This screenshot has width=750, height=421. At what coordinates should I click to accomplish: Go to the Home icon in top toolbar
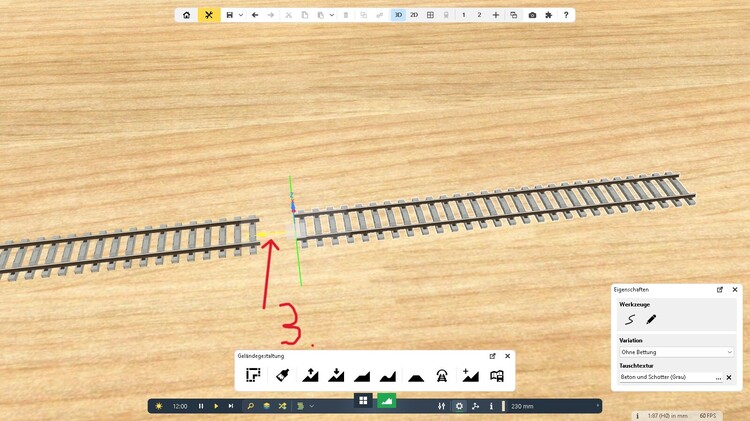[x=187, y=15]
